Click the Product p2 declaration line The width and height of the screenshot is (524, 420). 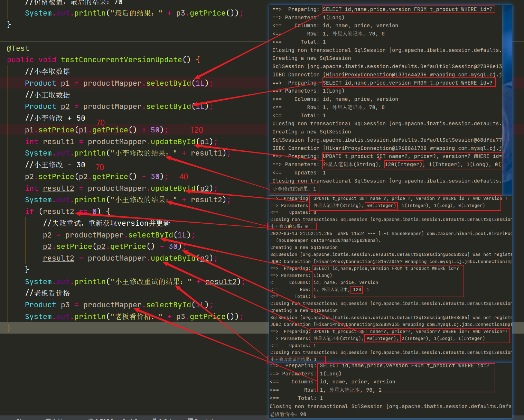click(x=119, y=106)
